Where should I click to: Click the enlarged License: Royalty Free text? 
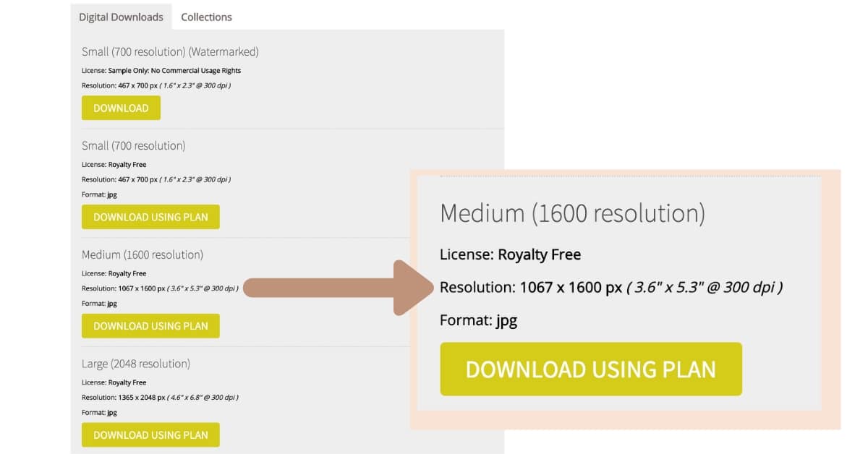(x=510, y=254)
